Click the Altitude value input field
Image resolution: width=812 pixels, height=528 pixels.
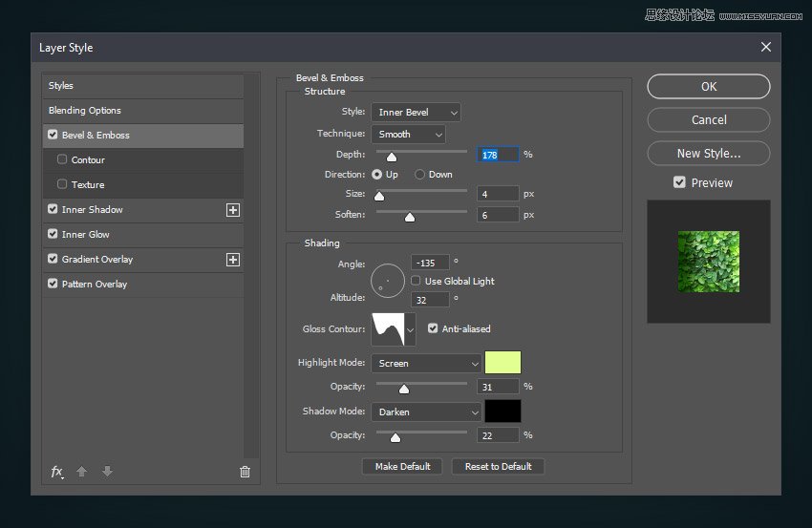coord(430,300)
